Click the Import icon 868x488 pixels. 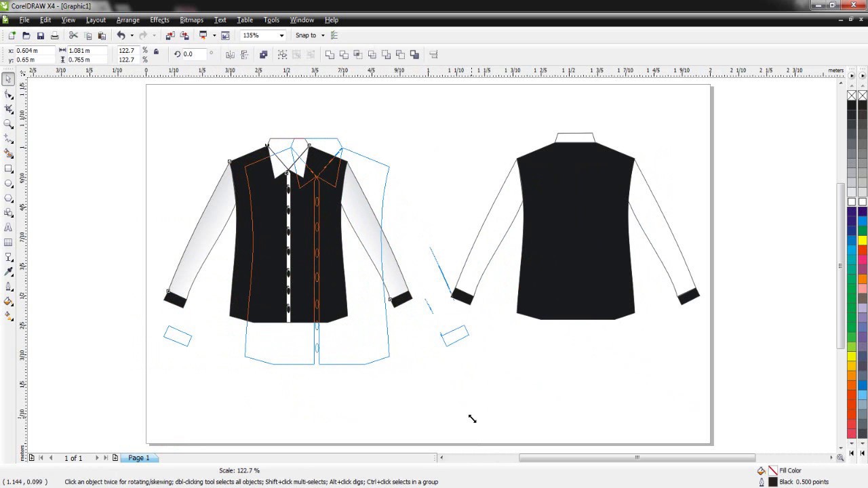click(x=170, y=35)
